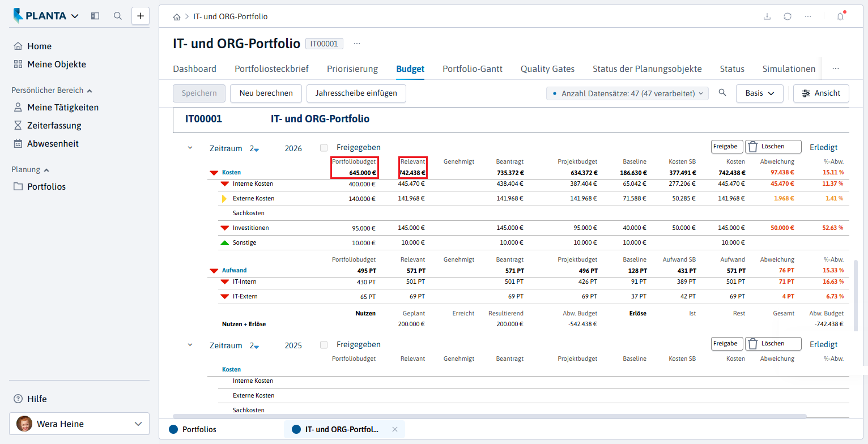Open Anzahl Datensätze dropdown
The height and width of the screenshot is (444, 868).
[x=627, y=93]
